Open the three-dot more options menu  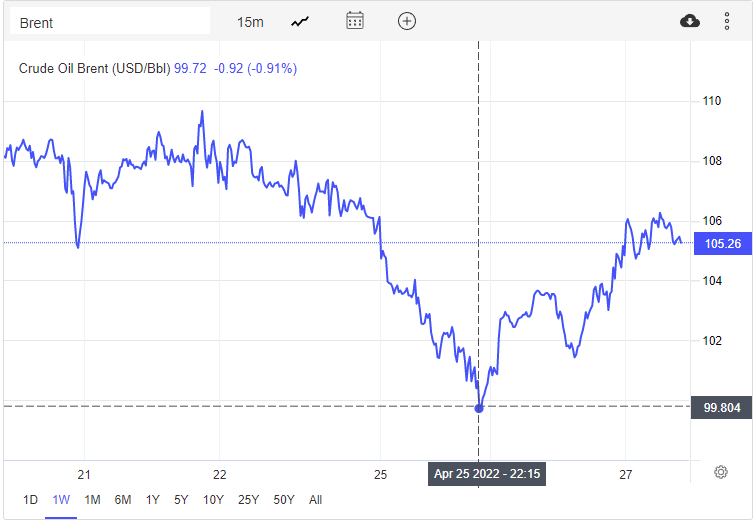click(727, 21)
